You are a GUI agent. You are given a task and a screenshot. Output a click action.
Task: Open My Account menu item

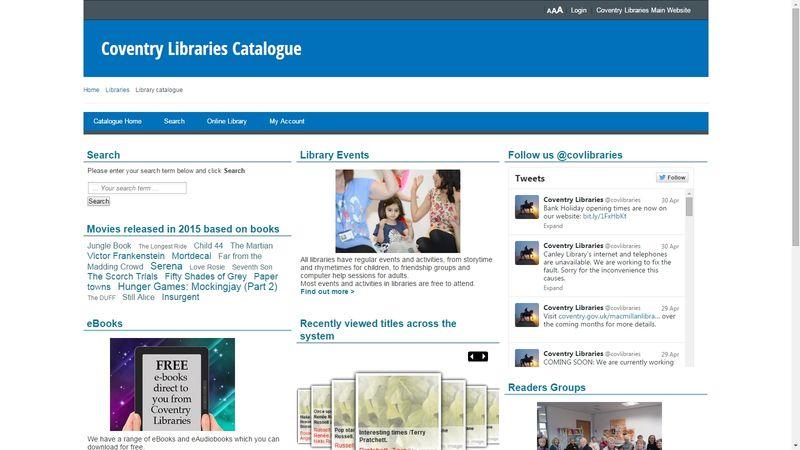coord(287,121)
